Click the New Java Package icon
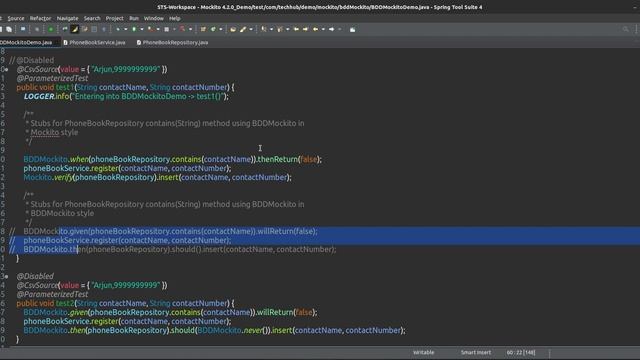Screen dimensions: 640x360 tap(203, 29)
